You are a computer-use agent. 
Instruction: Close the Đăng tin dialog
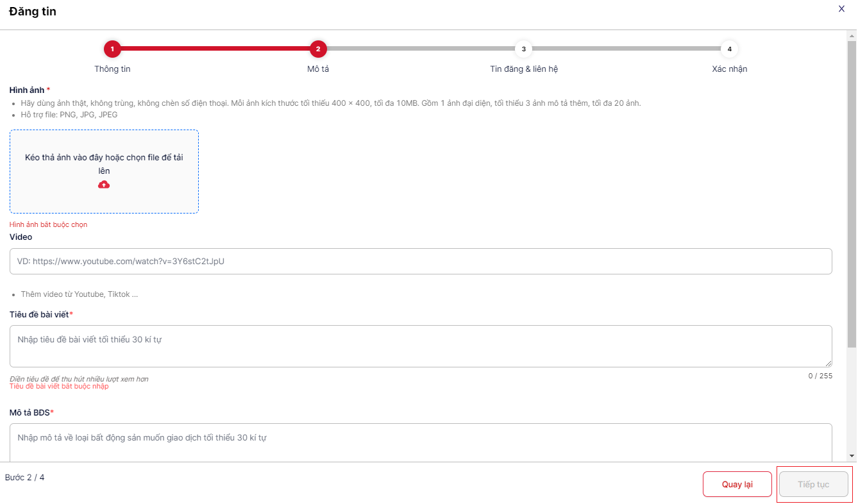point(841,8)
